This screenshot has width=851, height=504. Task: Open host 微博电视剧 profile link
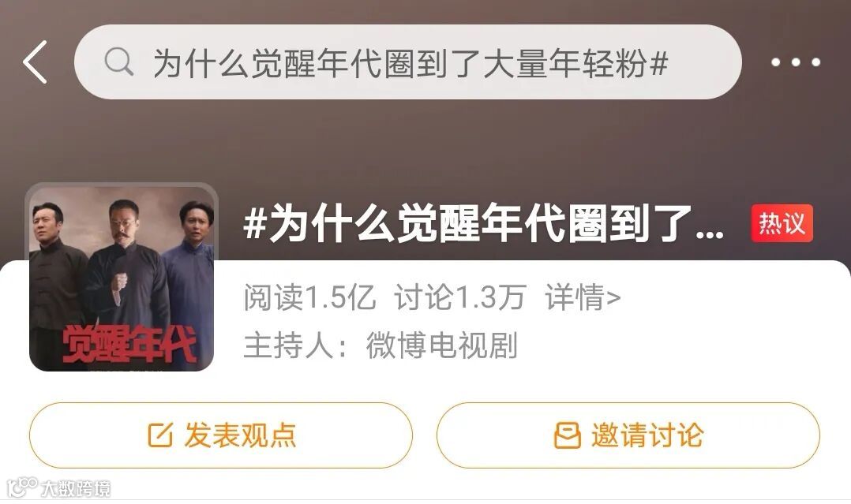tap(442, 345)
